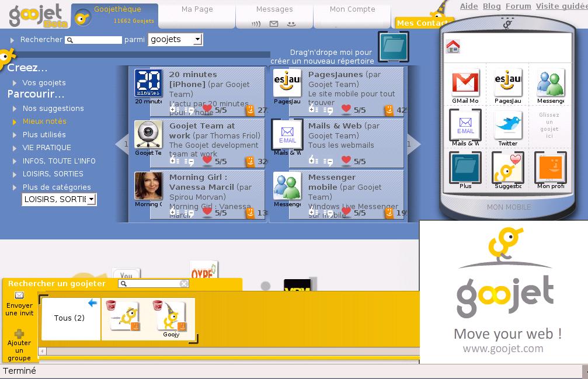Click the blue back arrow beside Tous (2)

coord(93,302)
